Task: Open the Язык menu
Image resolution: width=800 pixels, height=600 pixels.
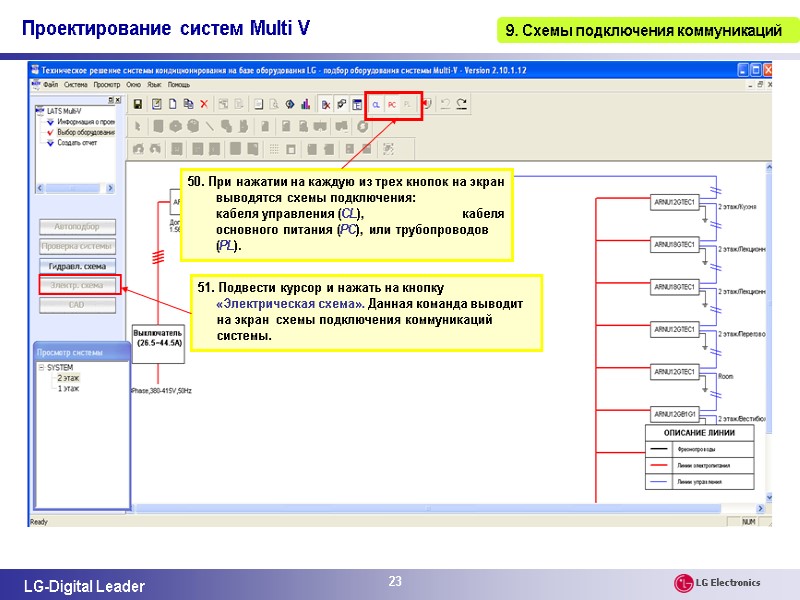Action: click(154, 85)
